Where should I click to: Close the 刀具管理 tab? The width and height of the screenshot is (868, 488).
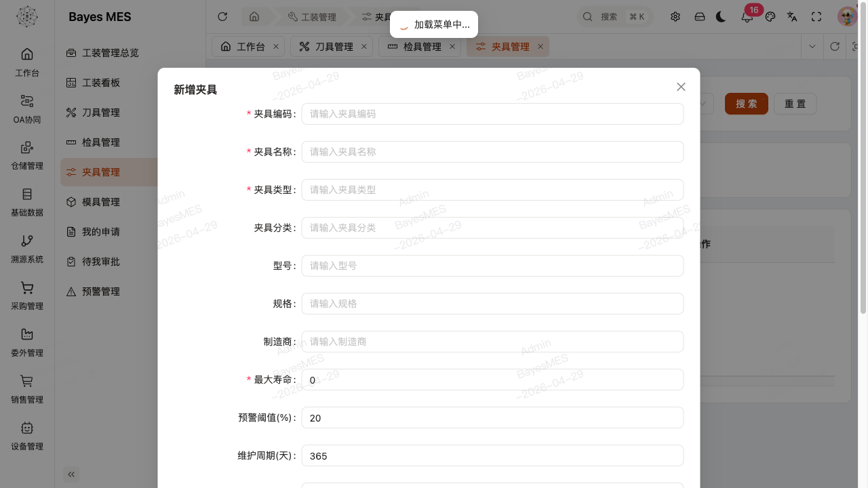pyautogui.click(x=364, y=47)
